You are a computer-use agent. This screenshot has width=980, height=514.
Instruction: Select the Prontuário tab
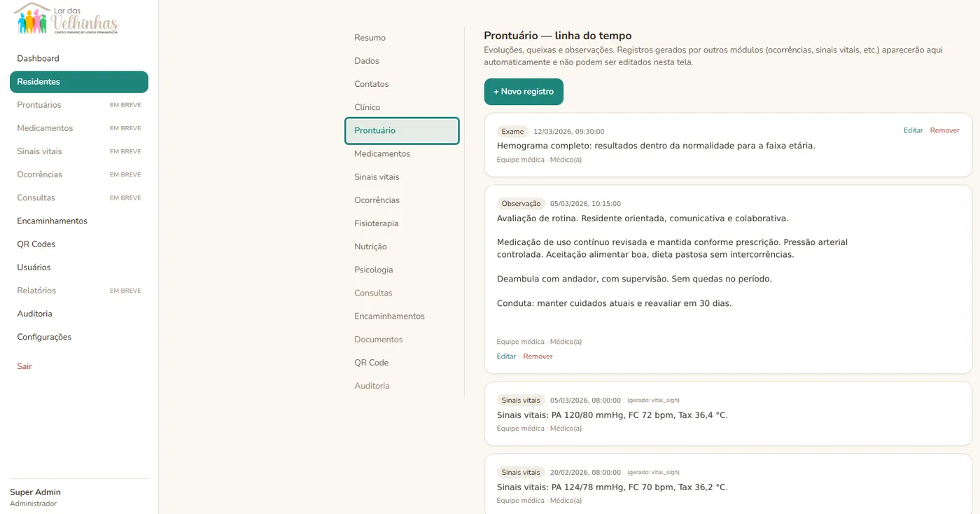(x=402, y=131)
